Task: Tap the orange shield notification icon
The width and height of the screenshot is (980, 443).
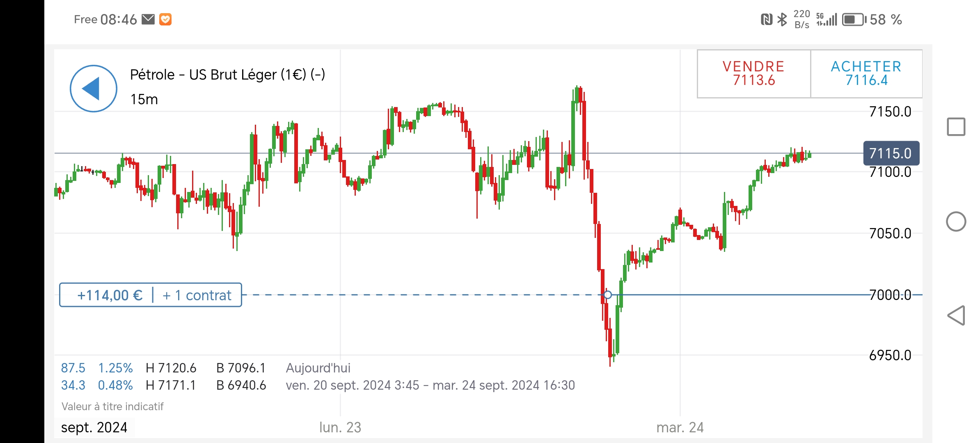Action: coord(165,19)
